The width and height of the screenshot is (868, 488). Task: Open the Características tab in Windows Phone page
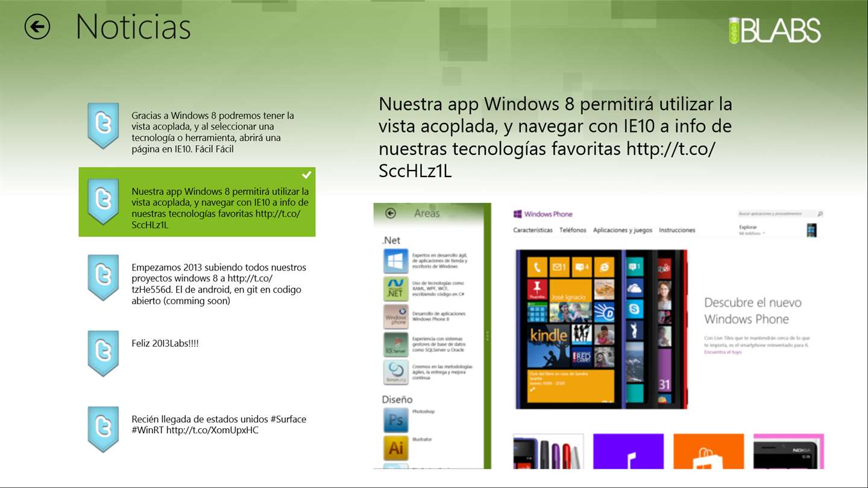(533, 230)
